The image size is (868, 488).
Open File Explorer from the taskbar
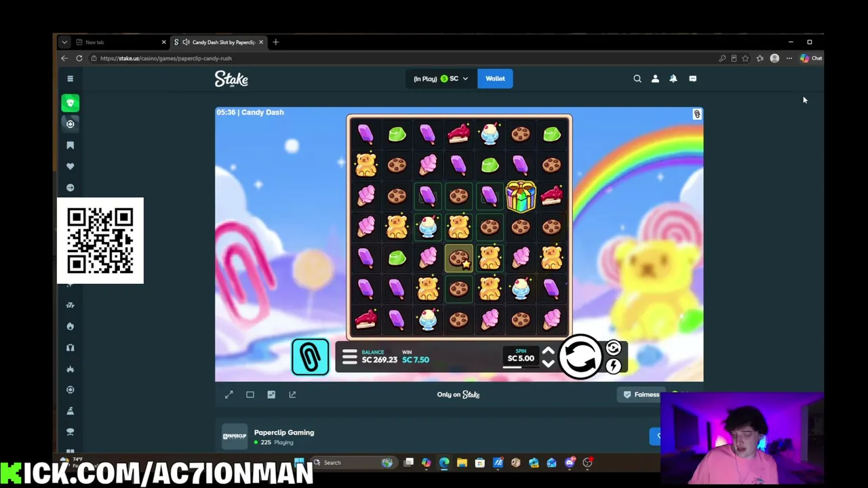[x=462, y=463]
